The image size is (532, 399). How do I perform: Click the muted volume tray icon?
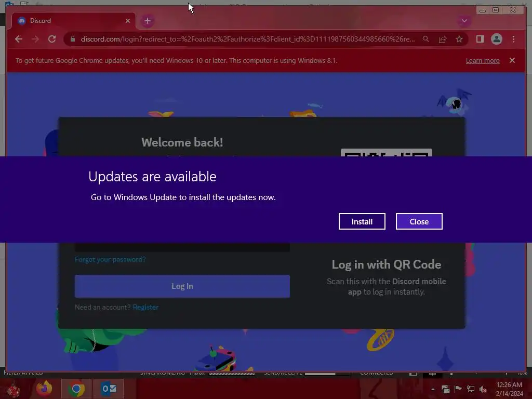[483, 389]
